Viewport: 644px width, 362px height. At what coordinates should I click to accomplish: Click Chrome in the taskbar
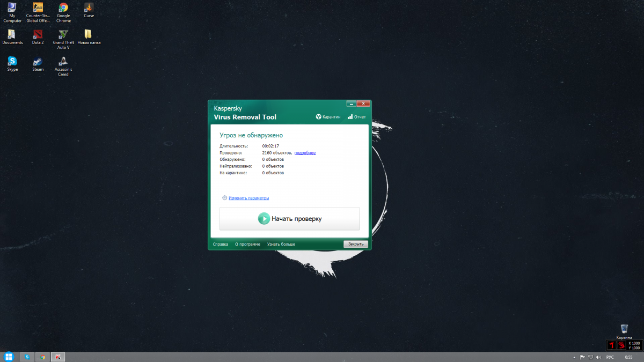(x=43, y=357)
